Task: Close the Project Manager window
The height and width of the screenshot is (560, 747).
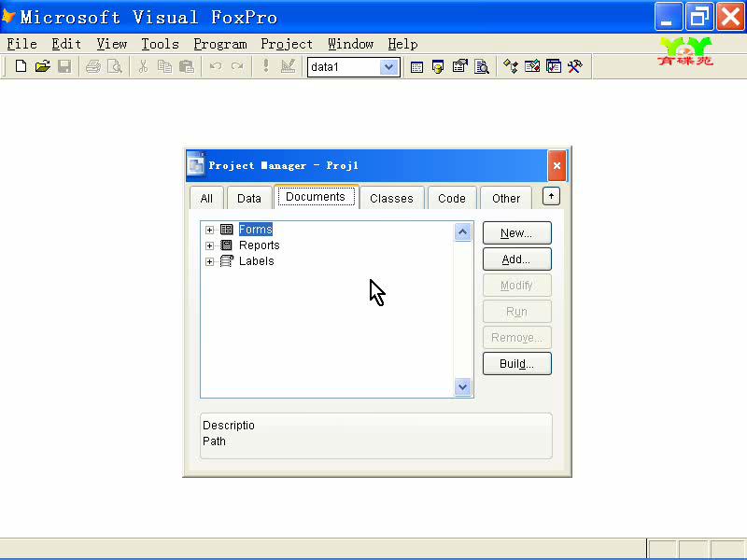Action: coord(557,166)
